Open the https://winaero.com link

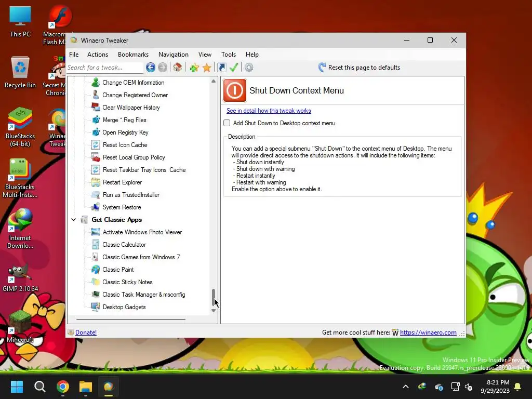point(428,332)
